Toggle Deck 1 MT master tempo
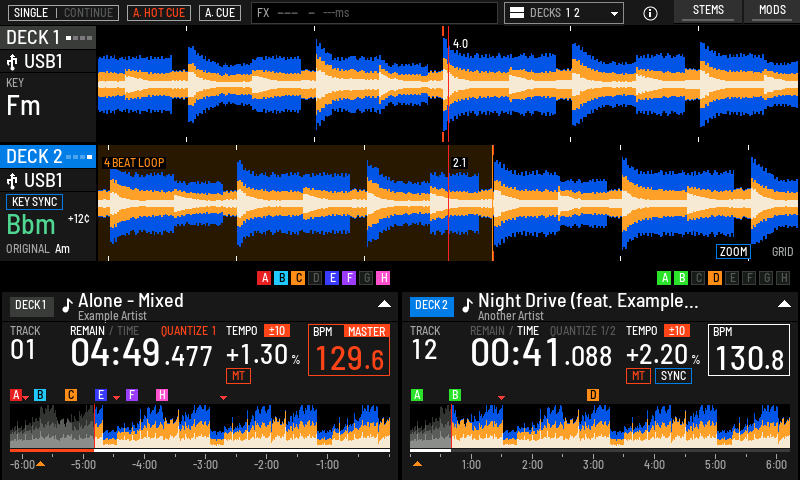 pyautogui.click(x=238, y=376)
